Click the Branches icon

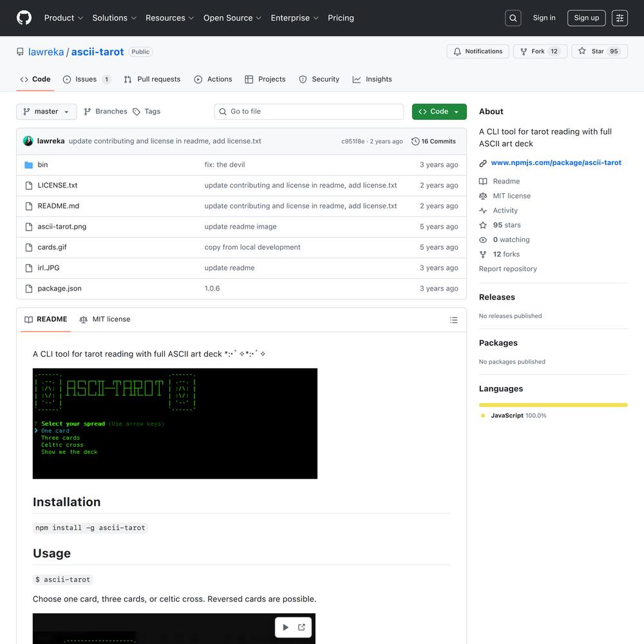point(87,111)
